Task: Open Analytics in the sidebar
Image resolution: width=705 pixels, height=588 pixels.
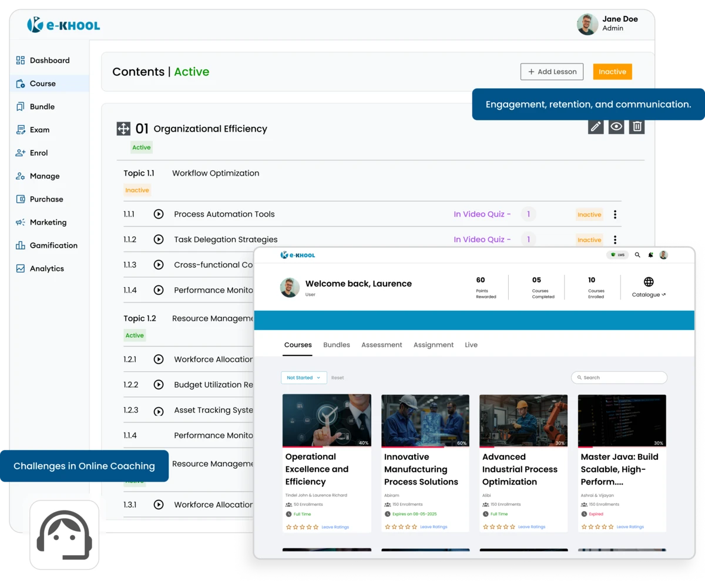Action: click(46, 268)
